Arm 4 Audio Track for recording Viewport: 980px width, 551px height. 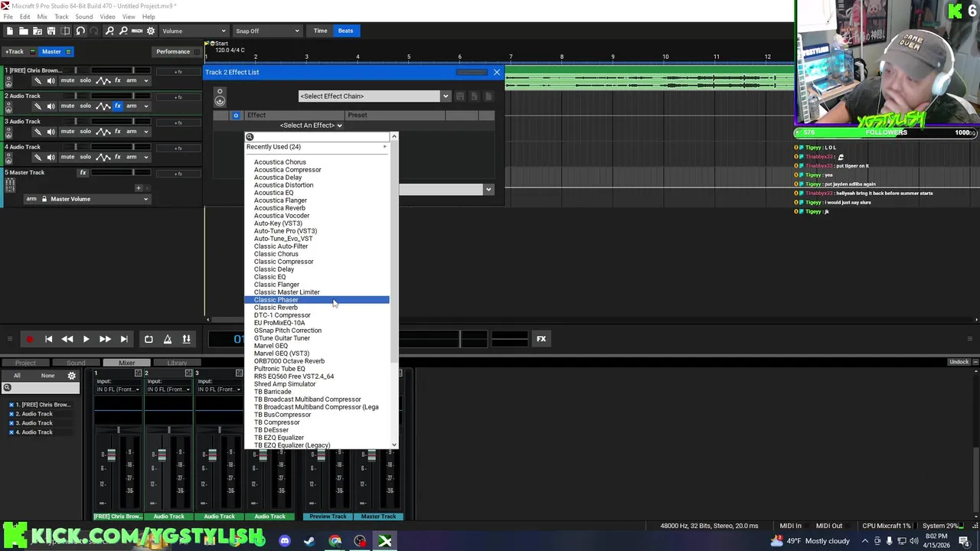coord(132,157)
